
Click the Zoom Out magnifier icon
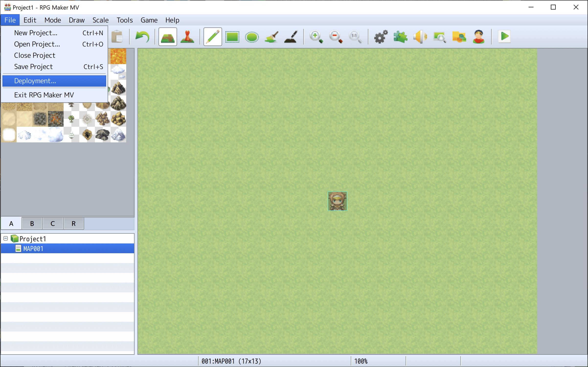[336, 37]
